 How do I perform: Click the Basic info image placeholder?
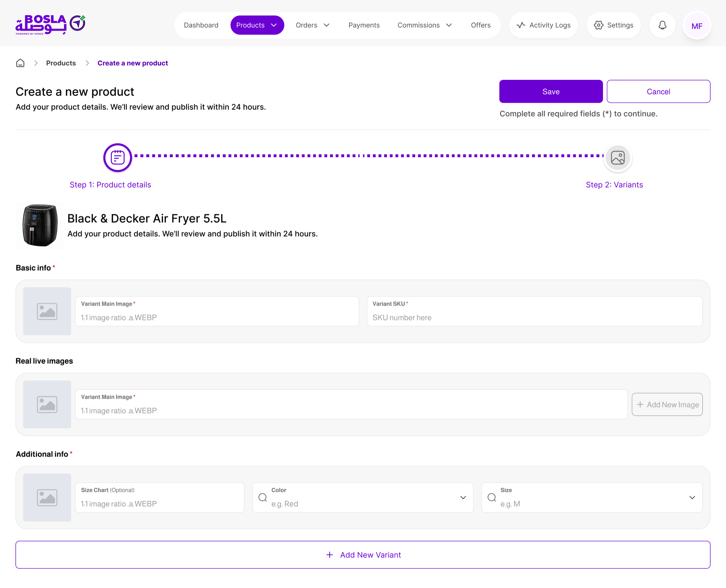click(47, 311)
